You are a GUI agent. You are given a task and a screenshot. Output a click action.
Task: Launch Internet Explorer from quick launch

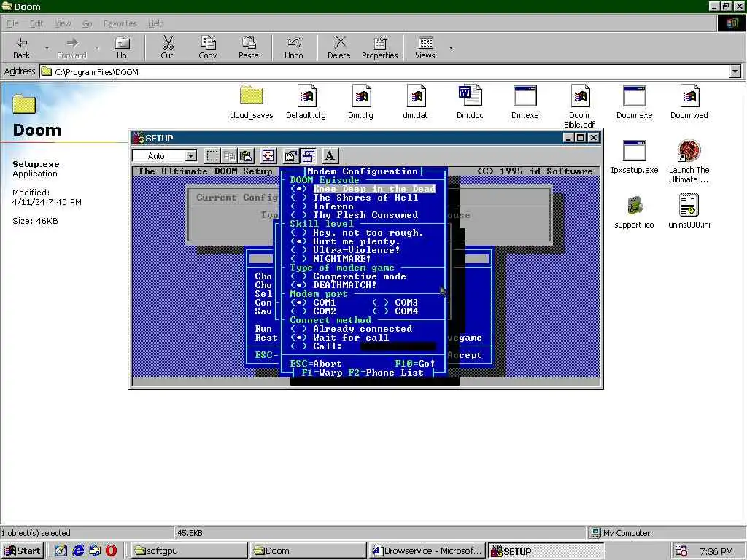[78, 551]
